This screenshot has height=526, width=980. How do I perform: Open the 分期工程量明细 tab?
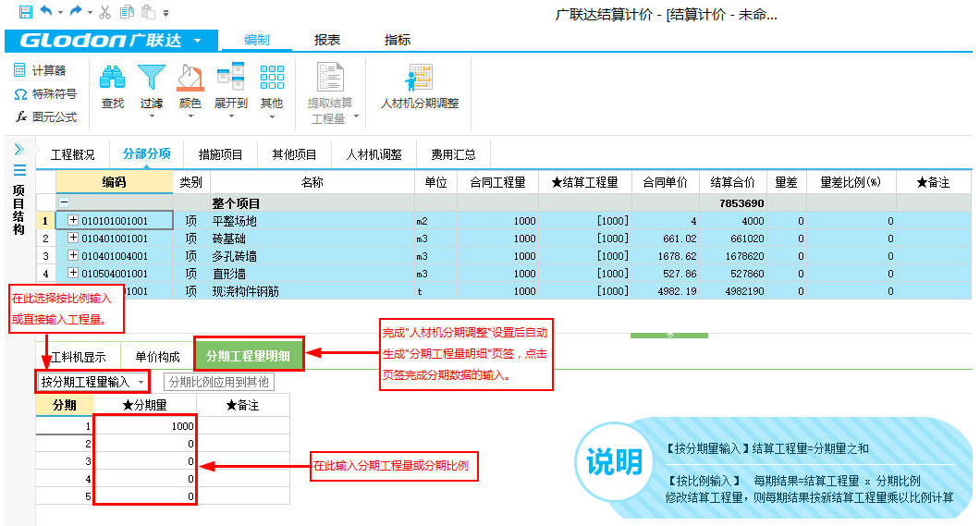click(x=248, y=356)
